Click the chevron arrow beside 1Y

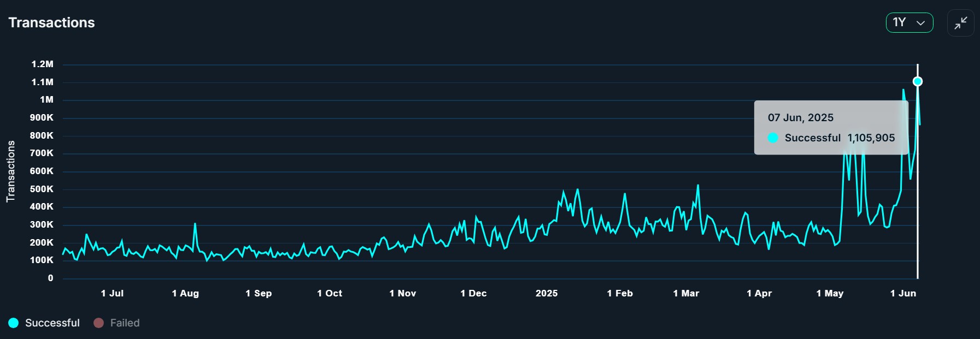(x=921, y=23)
